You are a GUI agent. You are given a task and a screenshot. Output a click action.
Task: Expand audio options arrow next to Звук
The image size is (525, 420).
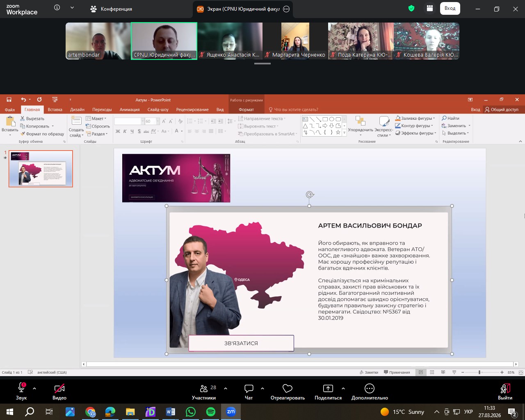pos(34,388)
